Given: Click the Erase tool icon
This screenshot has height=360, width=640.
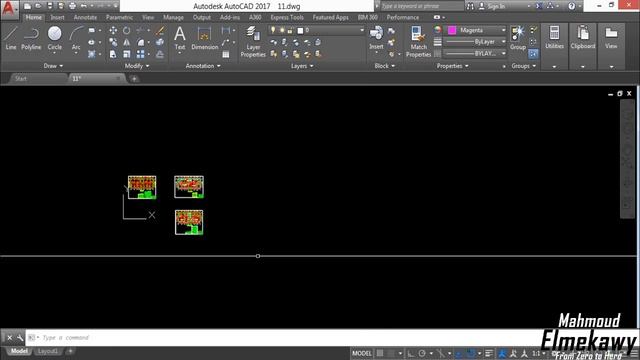Looking at the screenshot, I should (x=160, y=31).
